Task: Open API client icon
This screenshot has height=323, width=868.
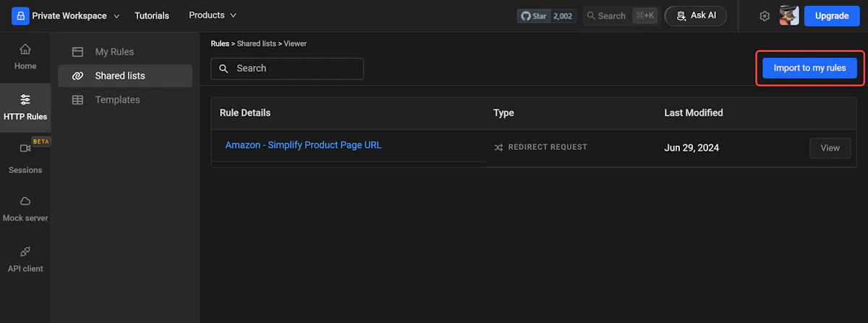Action: [25, 252]
